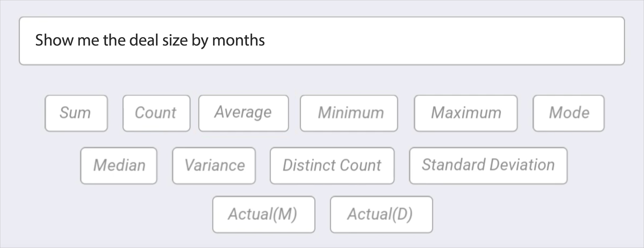Image resolution: width=644 pixels, height=248 pixels.
Task: Click the word "size" in the query
Action: (175, 40)
